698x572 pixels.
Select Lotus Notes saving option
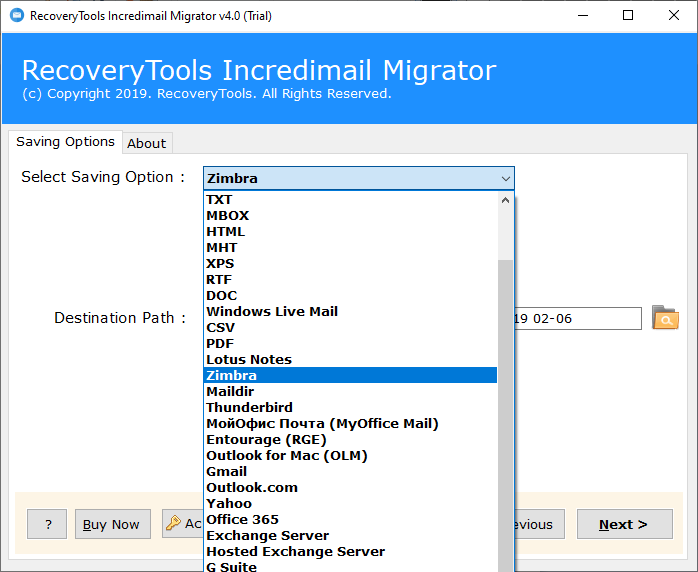[x=350, y=360]
